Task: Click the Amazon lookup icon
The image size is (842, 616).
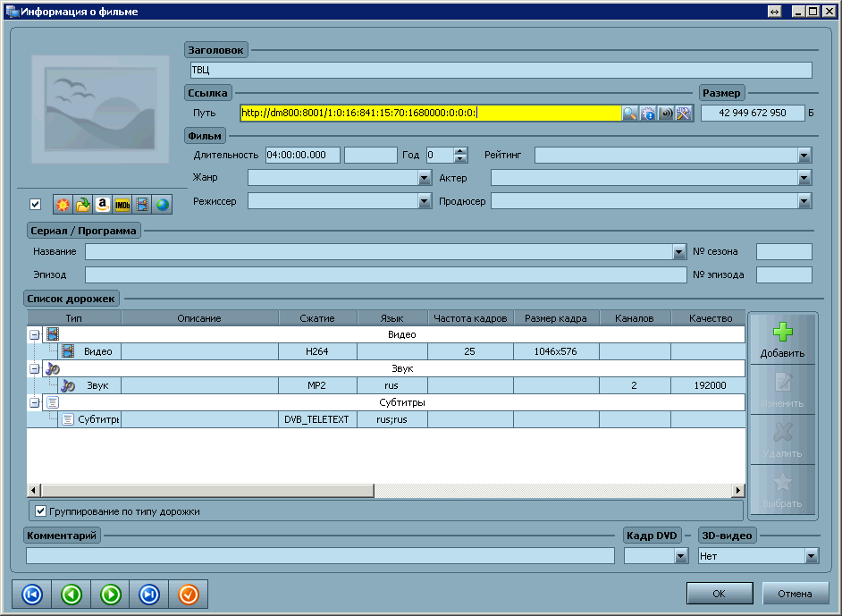Action: (x=103, y=205)
